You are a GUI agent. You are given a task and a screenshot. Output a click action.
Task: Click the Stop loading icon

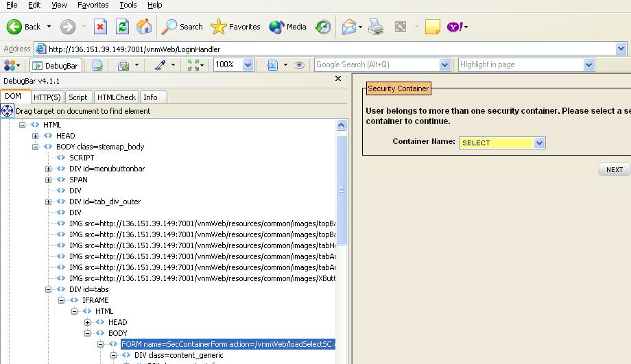(x=100, y=27)
